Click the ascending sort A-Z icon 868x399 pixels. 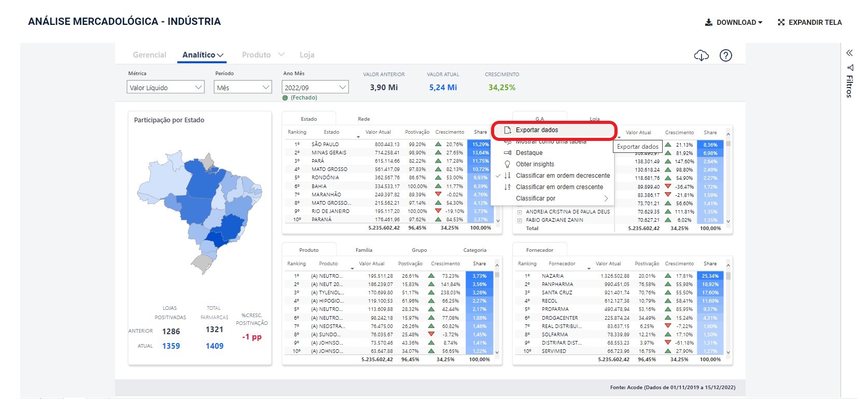click(507, 187)
